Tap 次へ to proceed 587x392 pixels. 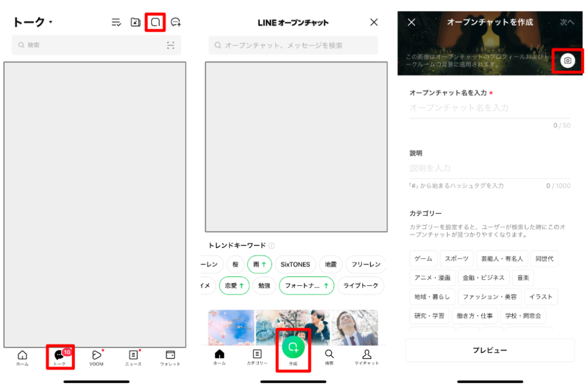click(567, 22)
